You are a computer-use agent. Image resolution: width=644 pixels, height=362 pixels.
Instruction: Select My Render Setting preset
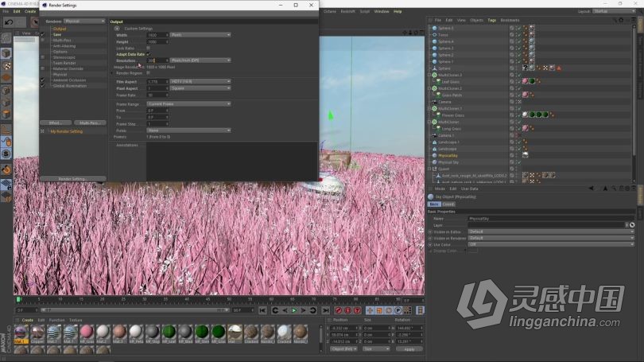point(67,131)
